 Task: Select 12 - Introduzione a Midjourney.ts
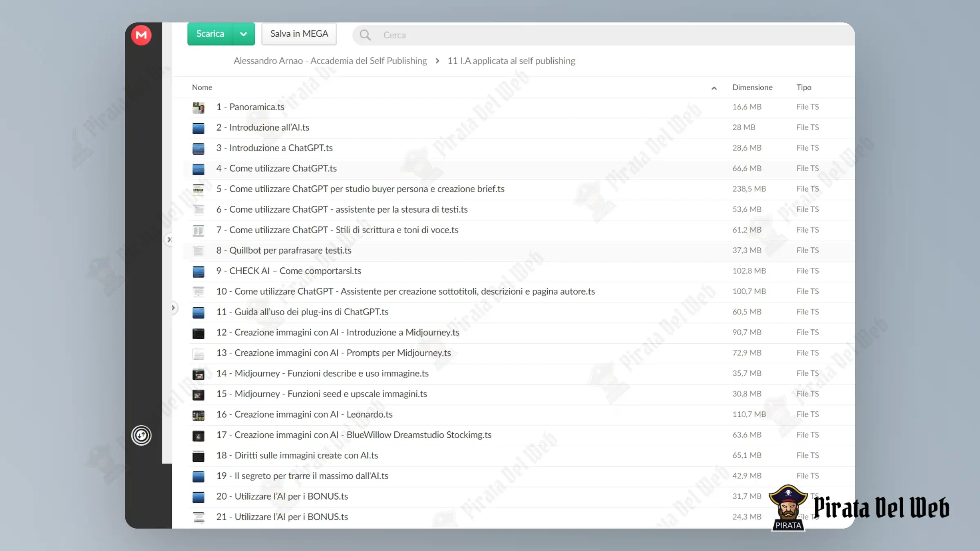click(338, 332)
